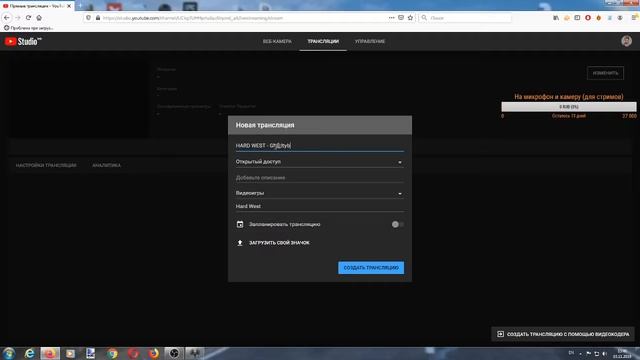The image size is (640, 360).
Task: Open the Firefox hamburger menu
Action: pyautogui.click(x=635, y=18)
